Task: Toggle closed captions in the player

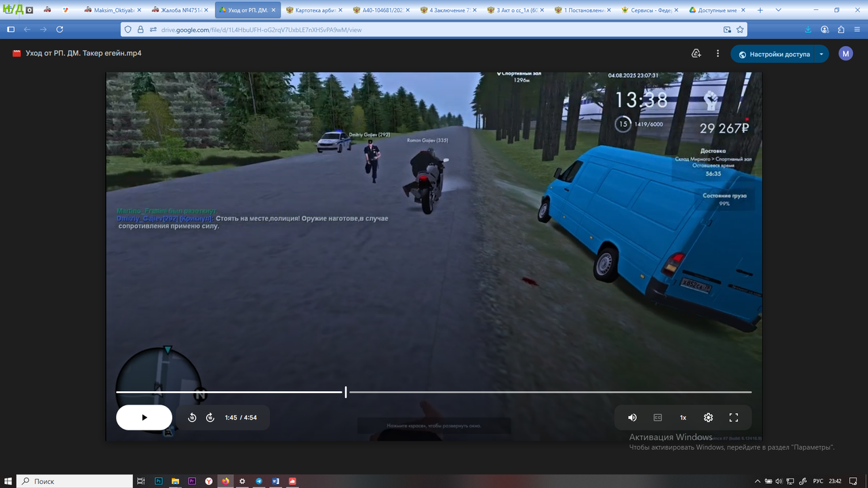Action: click(658, 418)
